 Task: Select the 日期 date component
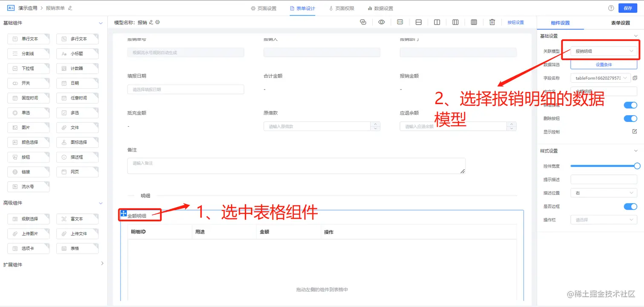click(78, 83)
